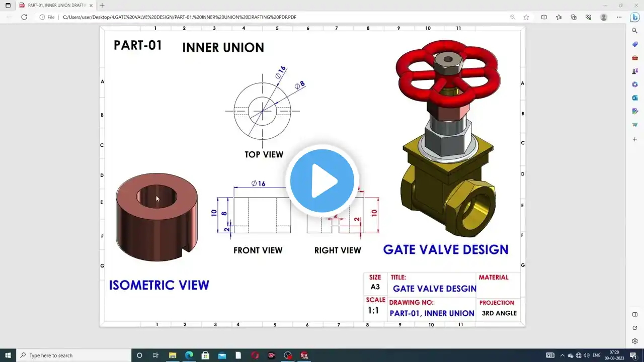Refresh the PDF page in Edge

click(x=24, y=17)
